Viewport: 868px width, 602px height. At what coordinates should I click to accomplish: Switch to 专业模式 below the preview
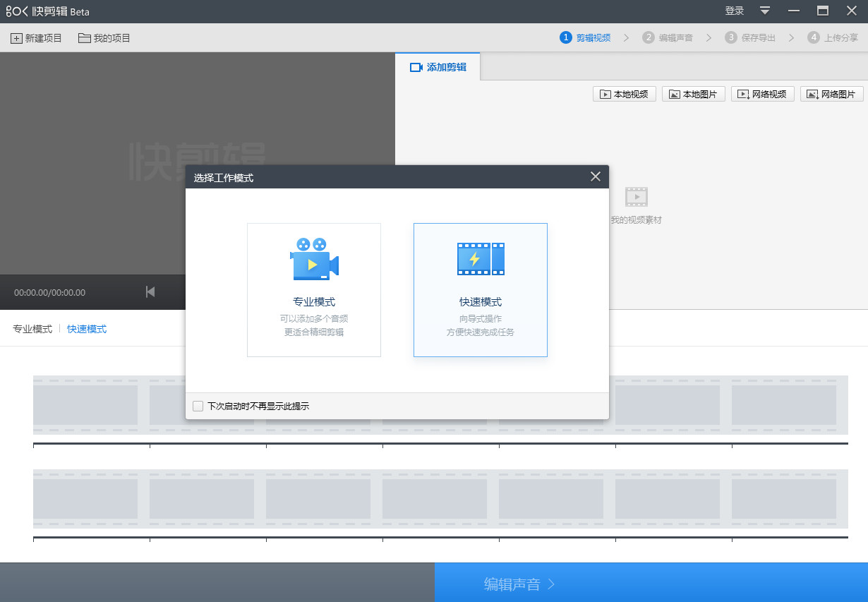pyautogui.click(x=32, y=329)
